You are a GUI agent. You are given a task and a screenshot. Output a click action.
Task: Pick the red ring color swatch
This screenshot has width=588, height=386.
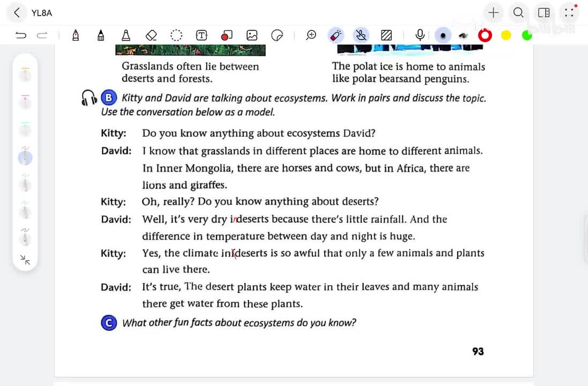(x=485, y=35)
